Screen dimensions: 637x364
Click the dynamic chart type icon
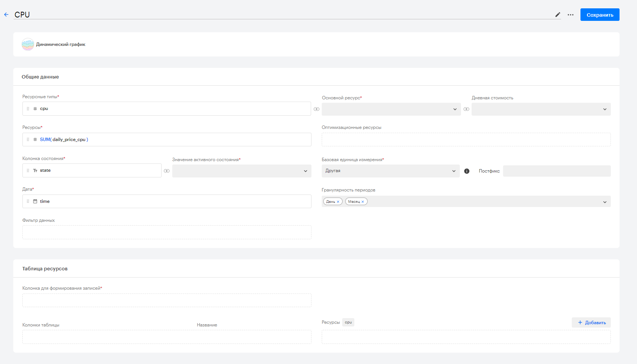click(28, 44)
